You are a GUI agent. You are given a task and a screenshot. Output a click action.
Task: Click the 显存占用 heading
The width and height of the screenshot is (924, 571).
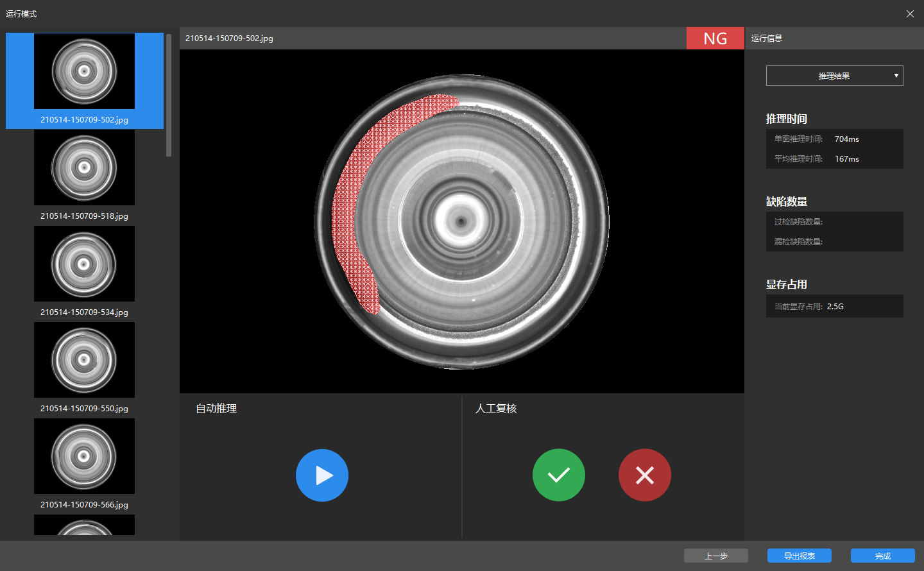coord(787,284)
